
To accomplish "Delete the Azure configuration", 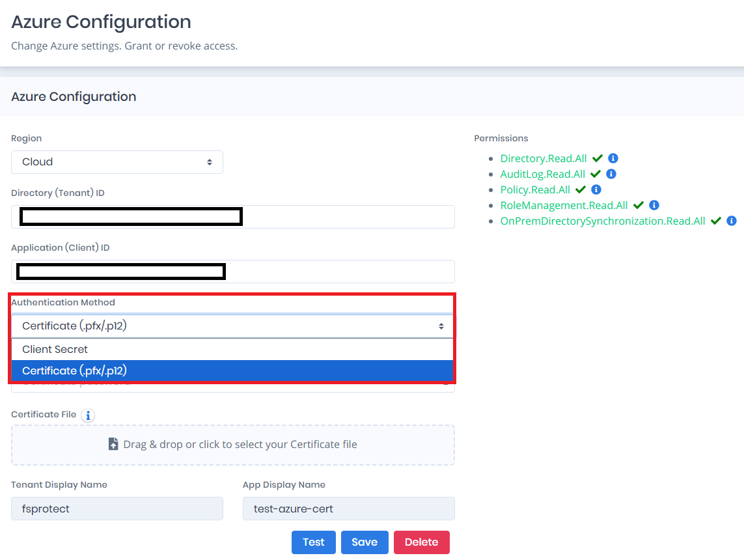I will click(x=421, y=542).
